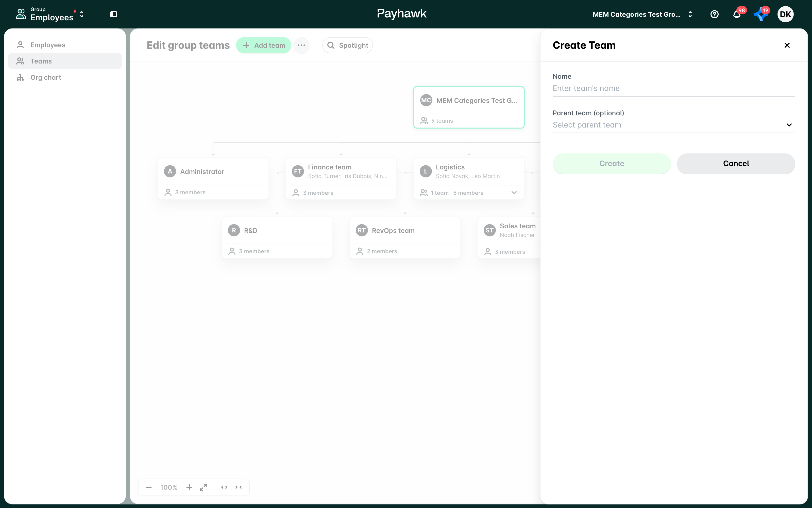This screenshot has width=812, height=508.
Task: Focus the team Name input field
Action: 674,88
